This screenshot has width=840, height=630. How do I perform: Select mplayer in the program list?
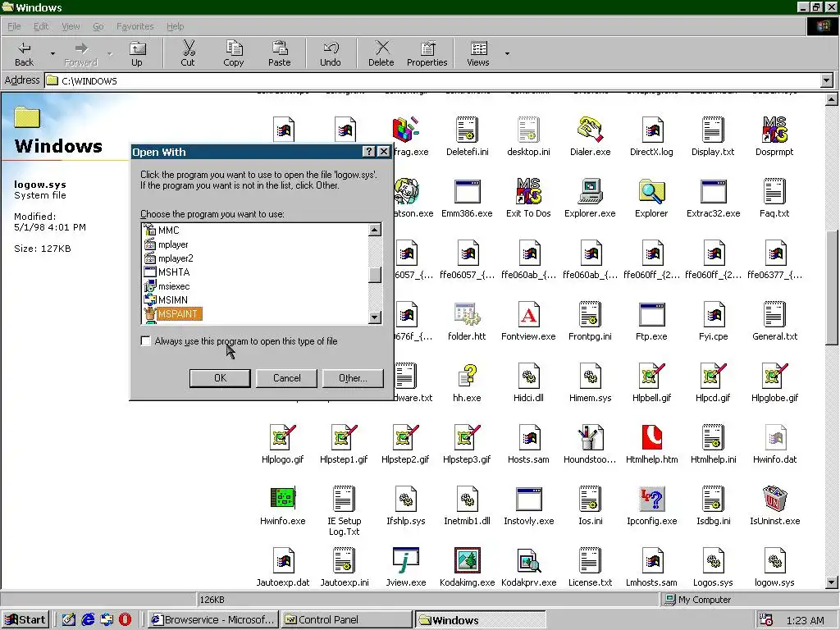[173, 244]
